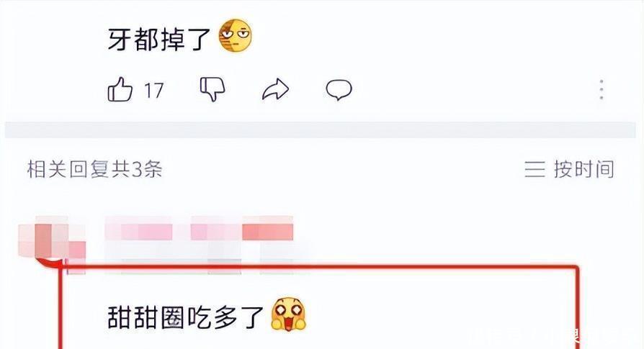
Task: Change reply ordering via 按时间
Action: coord(583,169)
